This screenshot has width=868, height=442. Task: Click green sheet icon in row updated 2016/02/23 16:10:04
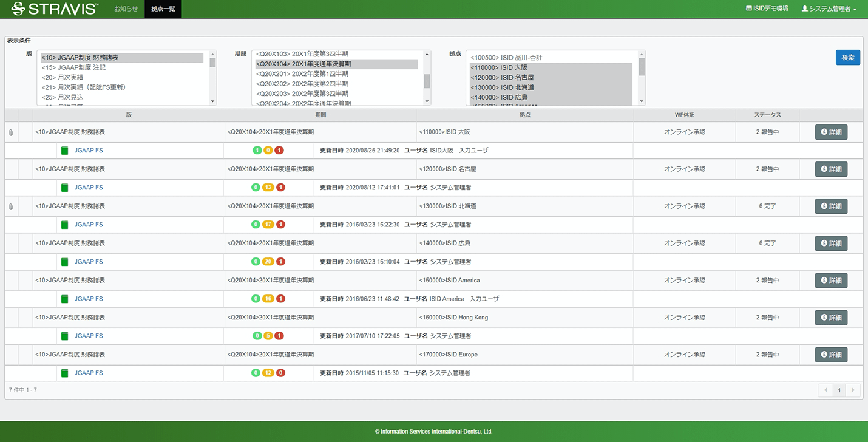(x=65, y=262)
